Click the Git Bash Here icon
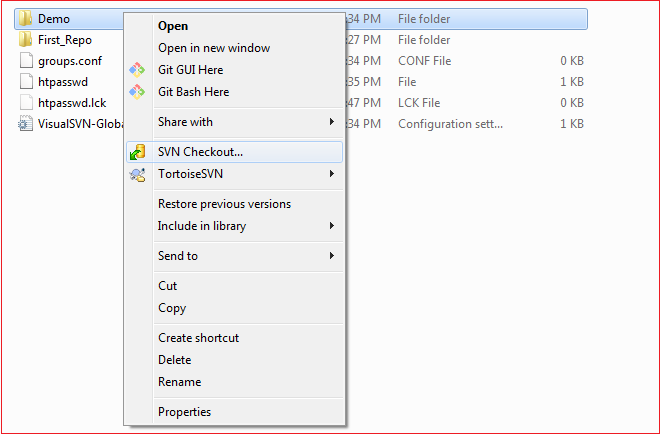Viewport: 660px width, 434px height. tap(137, 92)
